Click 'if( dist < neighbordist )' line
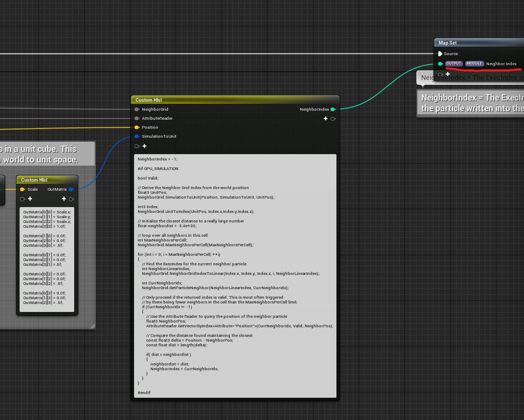 click(x=168, y=354)
